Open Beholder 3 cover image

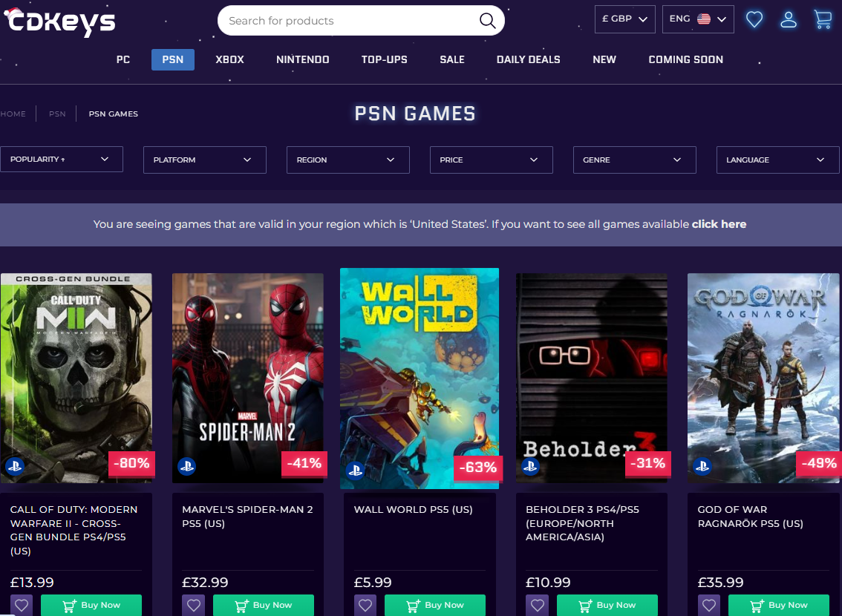592,379
